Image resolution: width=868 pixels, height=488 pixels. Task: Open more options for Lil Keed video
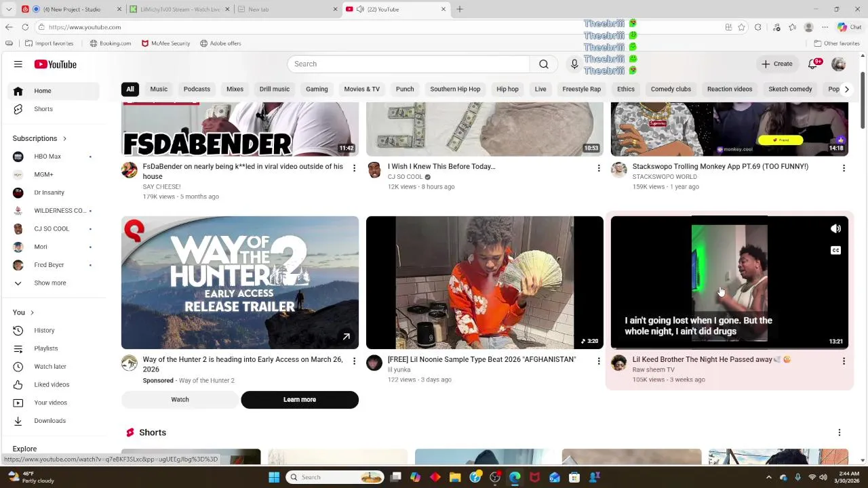[x=844, y=361]
